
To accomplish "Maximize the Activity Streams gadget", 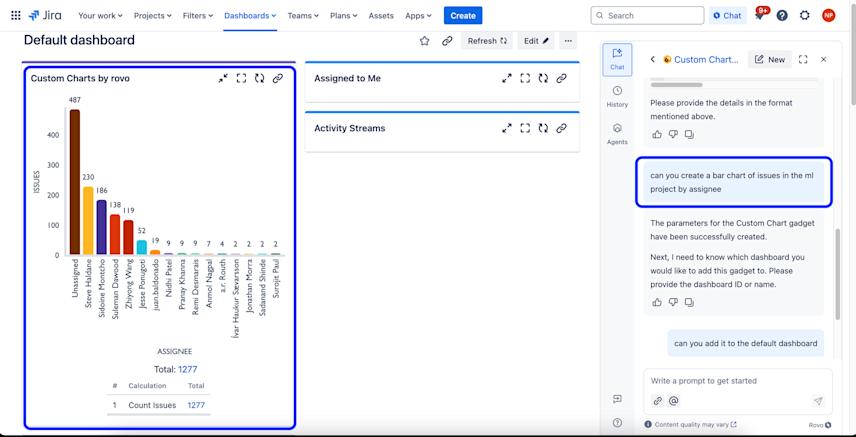I will click(x=525, y=128).
